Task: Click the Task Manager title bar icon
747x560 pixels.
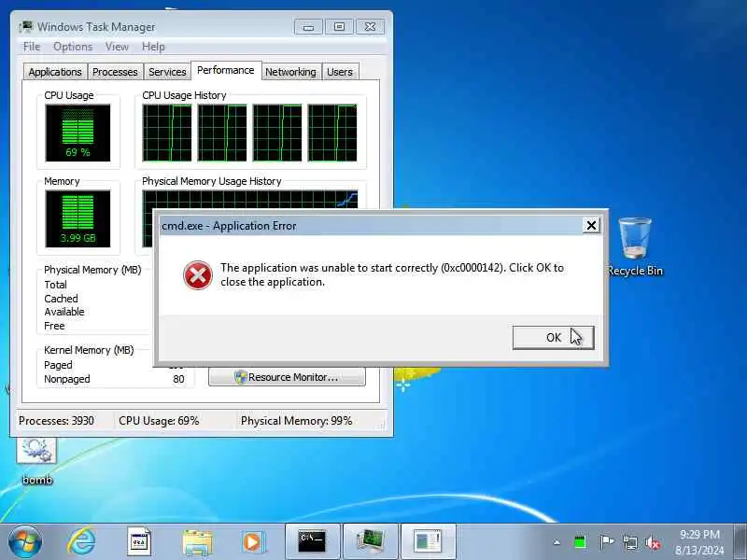Action: pyautogui.click(x=26, y=27)
